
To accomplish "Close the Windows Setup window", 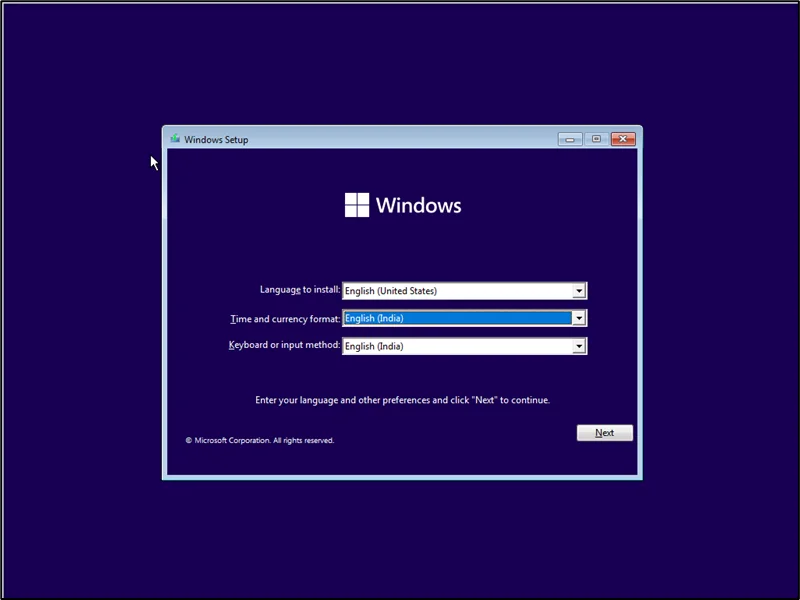I will pos(623,139).
